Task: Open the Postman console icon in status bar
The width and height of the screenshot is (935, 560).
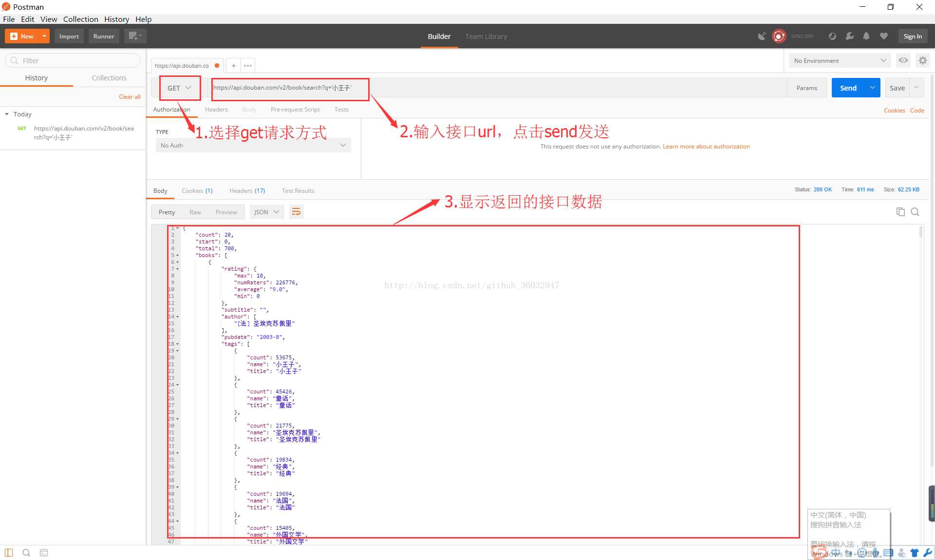Action: 44,553
